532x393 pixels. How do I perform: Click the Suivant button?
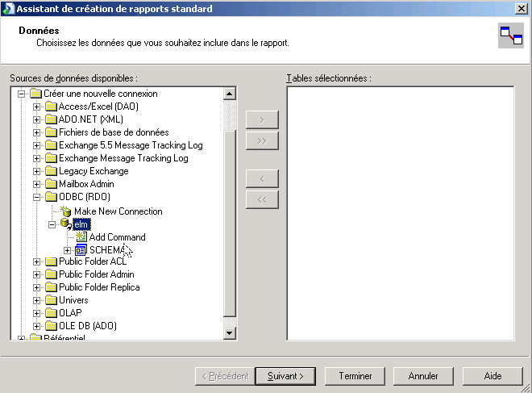[285, 376]
